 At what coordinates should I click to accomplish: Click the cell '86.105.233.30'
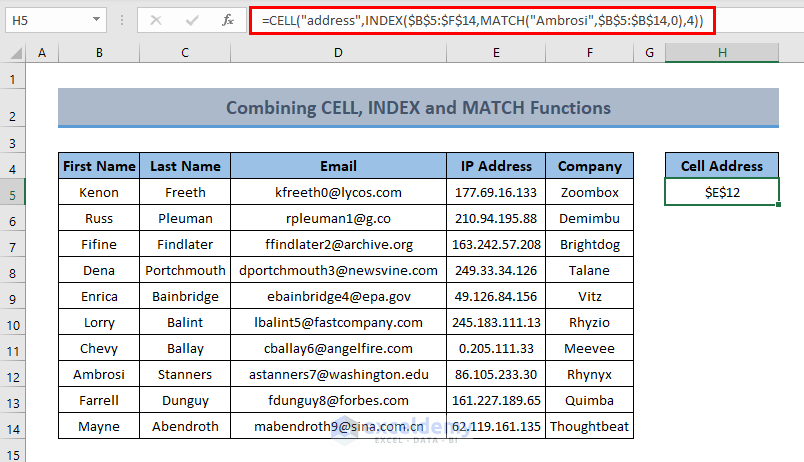click(x=496, y=374)
